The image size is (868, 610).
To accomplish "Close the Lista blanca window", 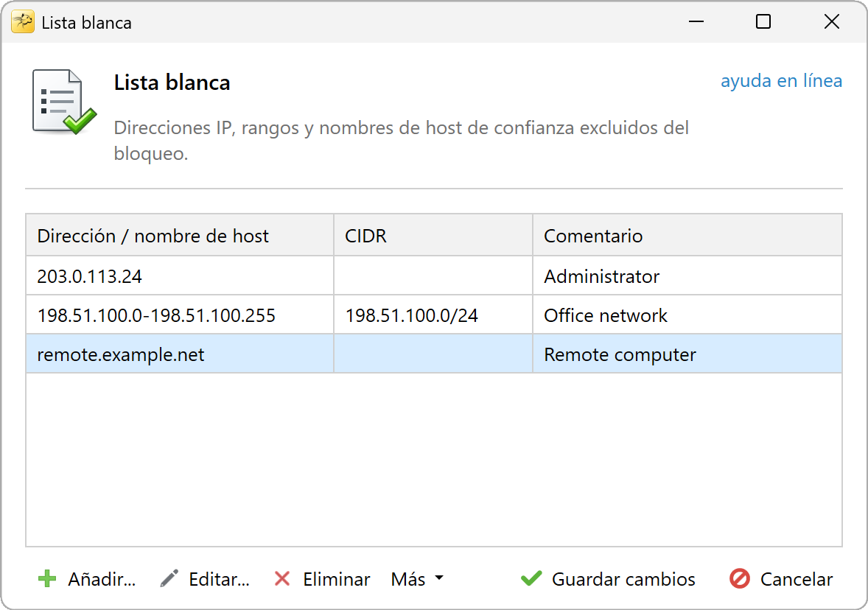I will 831,21.
